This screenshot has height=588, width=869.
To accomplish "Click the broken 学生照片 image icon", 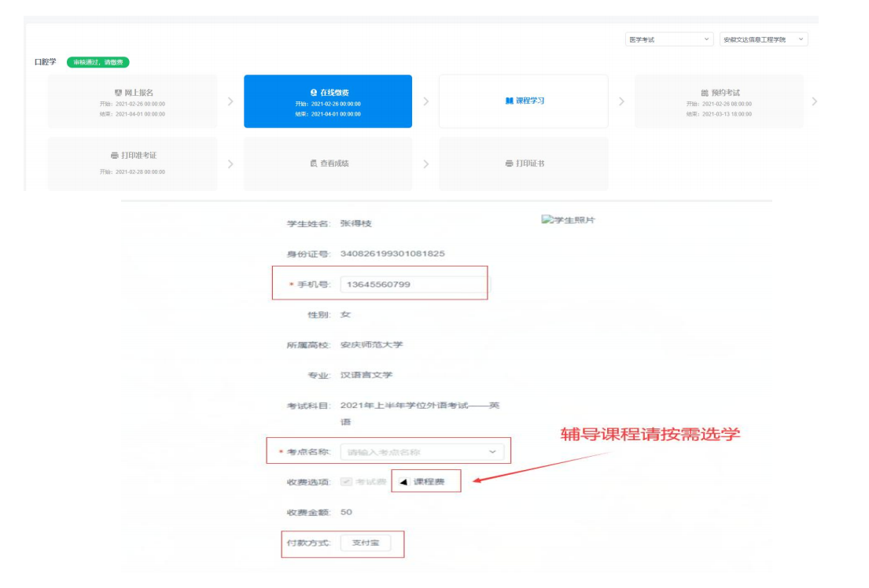I will pyautogui.click(x=546, y=220).
